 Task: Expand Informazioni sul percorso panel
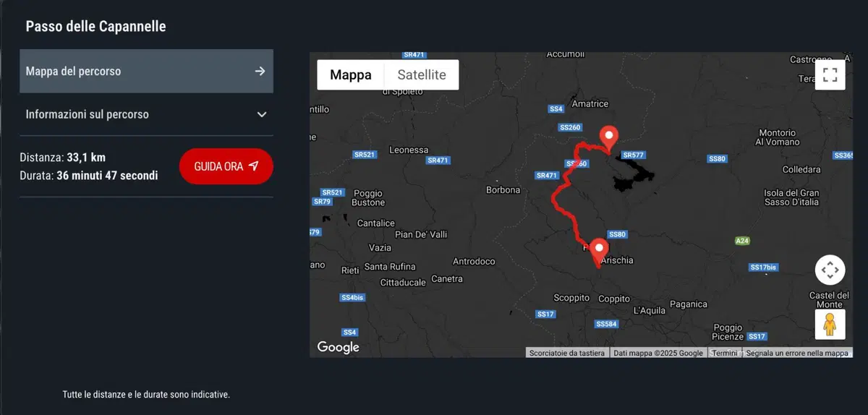click(x=146, y=114)
